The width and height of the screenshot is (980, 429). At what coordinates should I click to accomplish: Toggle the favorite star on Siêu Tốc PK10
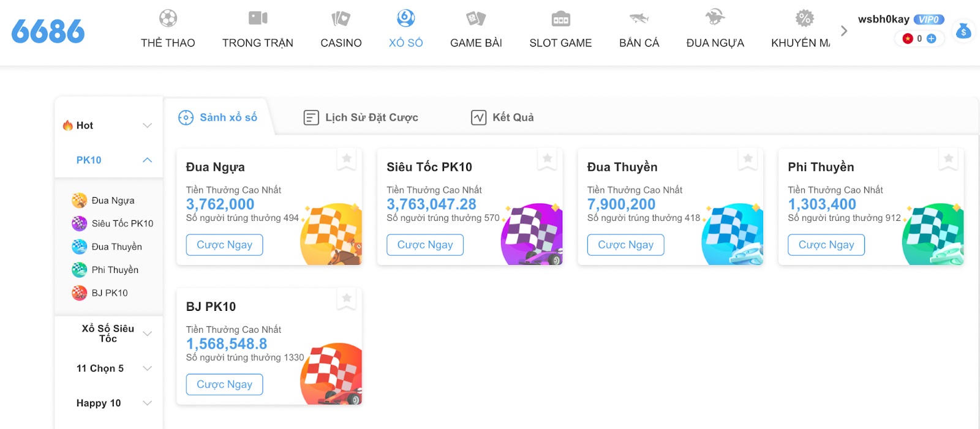pos(547,159)
